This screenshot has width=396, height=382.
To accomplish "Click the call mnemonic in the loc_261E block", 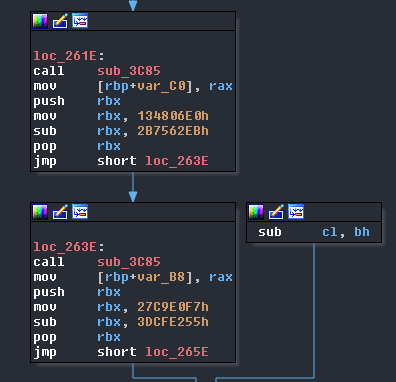I will (x=49, y=71).
